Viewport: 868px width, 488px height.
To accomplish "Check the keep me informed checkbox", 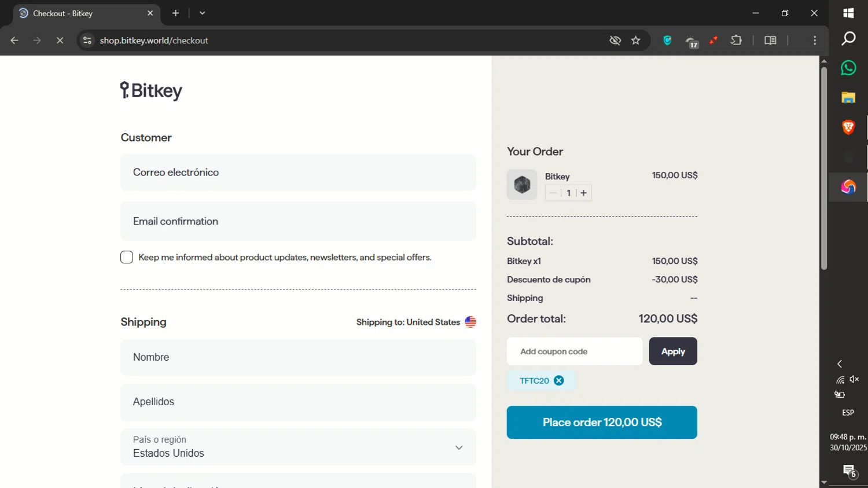I will point(127,257).
